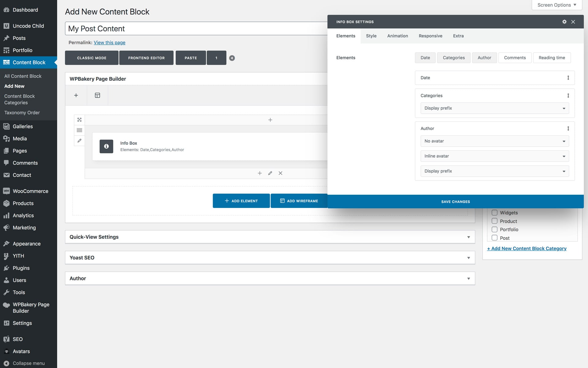Open the Inline avatar dropdown

(494, 156)
